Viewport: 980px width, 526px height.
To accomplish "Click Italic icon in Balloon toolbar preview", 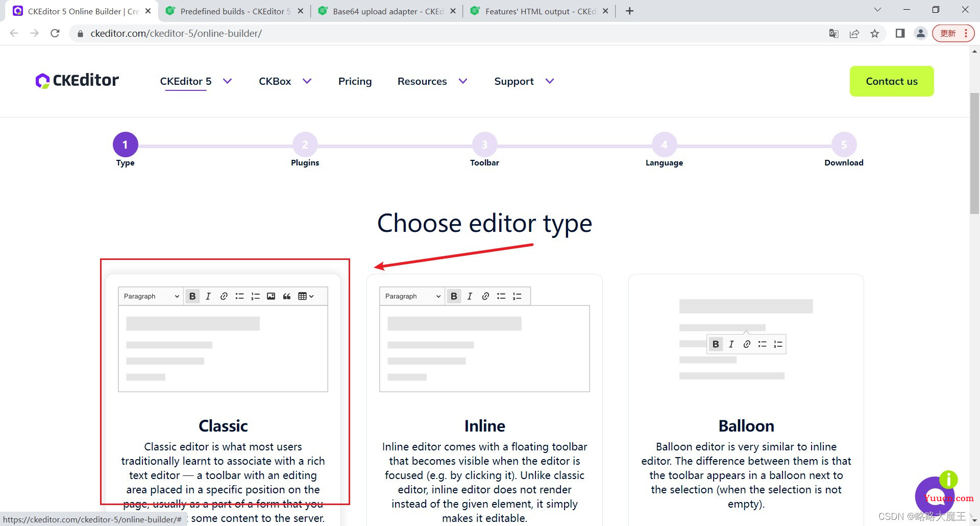I will click(x=731, y=344).
